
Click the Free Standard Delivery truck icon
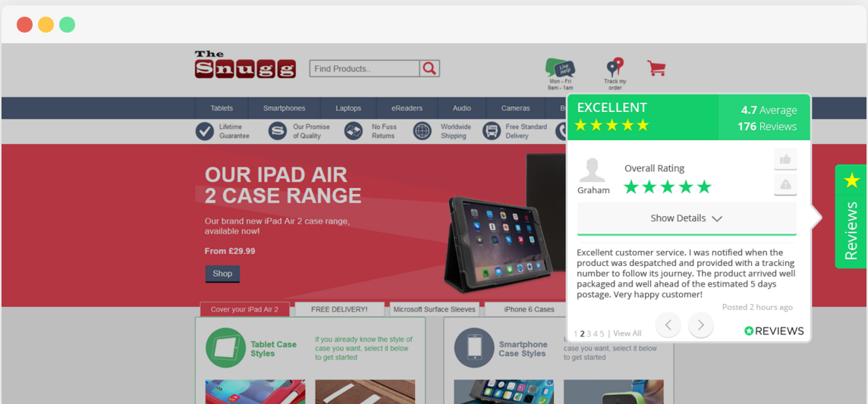pos(491,132)
